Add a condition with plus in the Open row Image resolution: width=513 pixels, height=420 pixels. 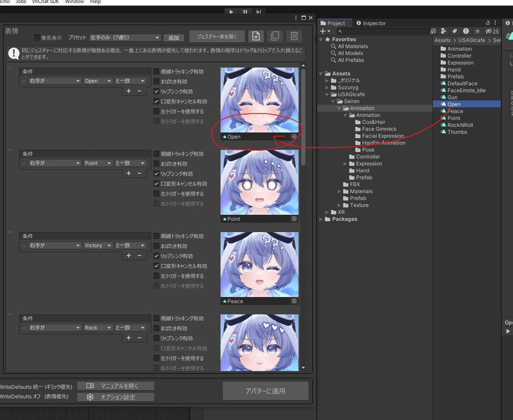(129, 91)
